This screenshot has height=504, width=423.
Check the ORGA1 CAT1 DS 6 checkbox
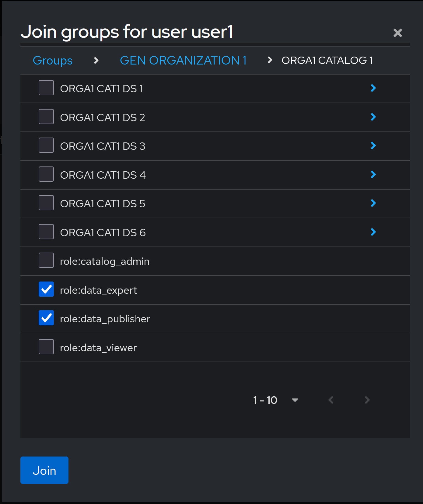(x=46, y=232)
